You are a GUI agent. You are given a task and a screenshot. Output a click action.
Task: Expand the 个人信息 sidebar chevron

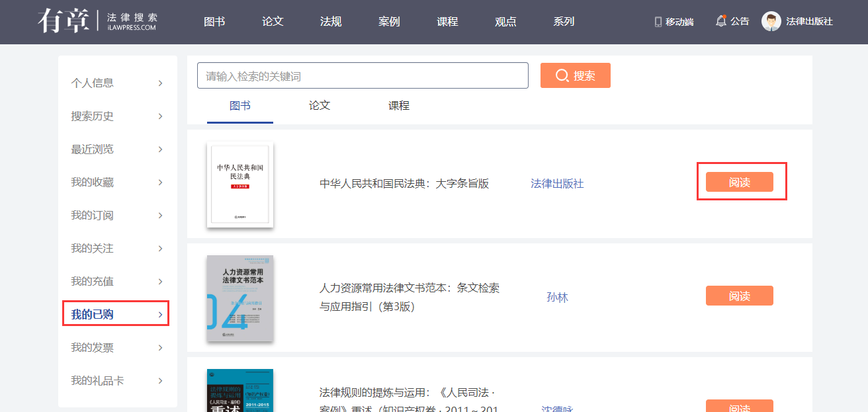[160, 83]
